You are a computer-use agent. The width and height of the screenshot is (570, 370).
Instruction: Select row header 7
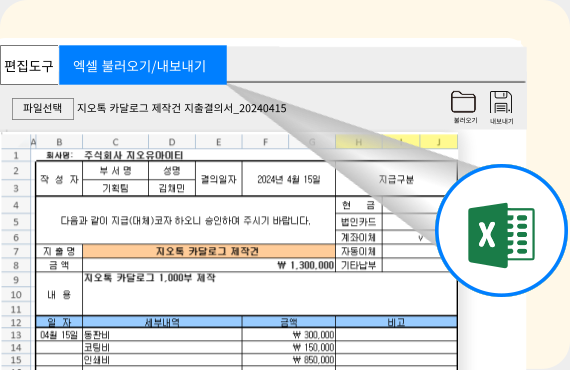pyautogui.click(x=16, y=251)
